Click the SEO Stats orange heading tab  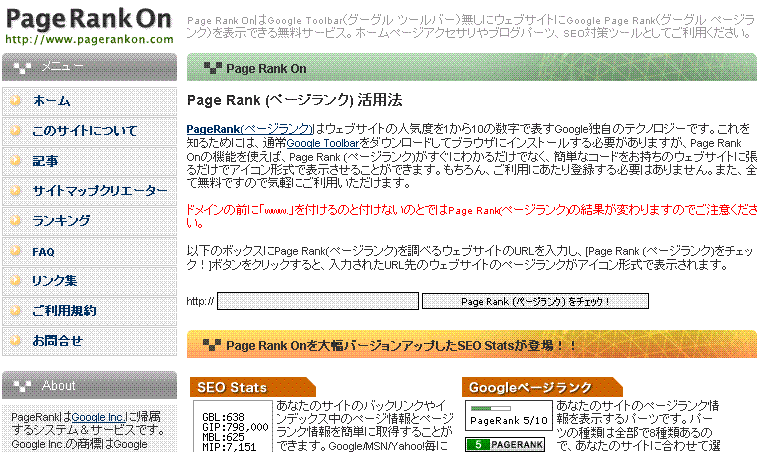(x=253, y=387)
